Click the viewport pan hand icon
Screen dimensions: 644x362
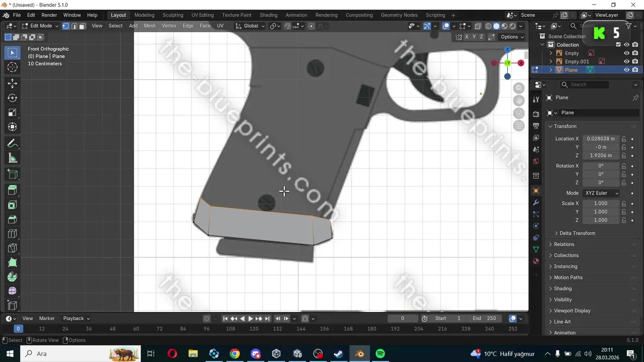coord(519,101)
